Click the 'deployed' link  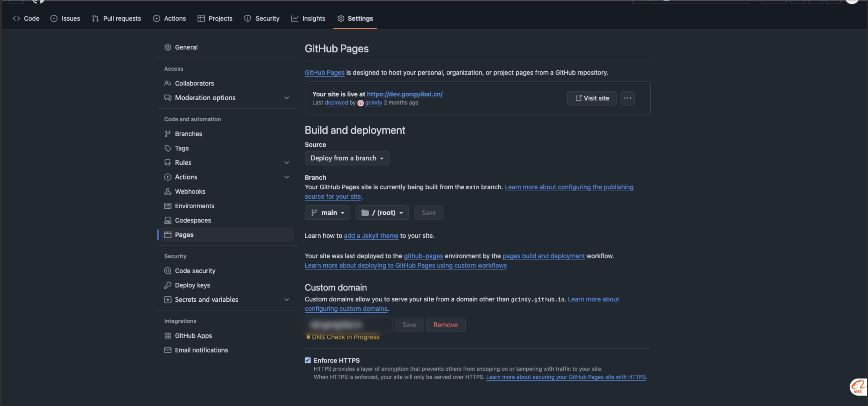point(336,103)
